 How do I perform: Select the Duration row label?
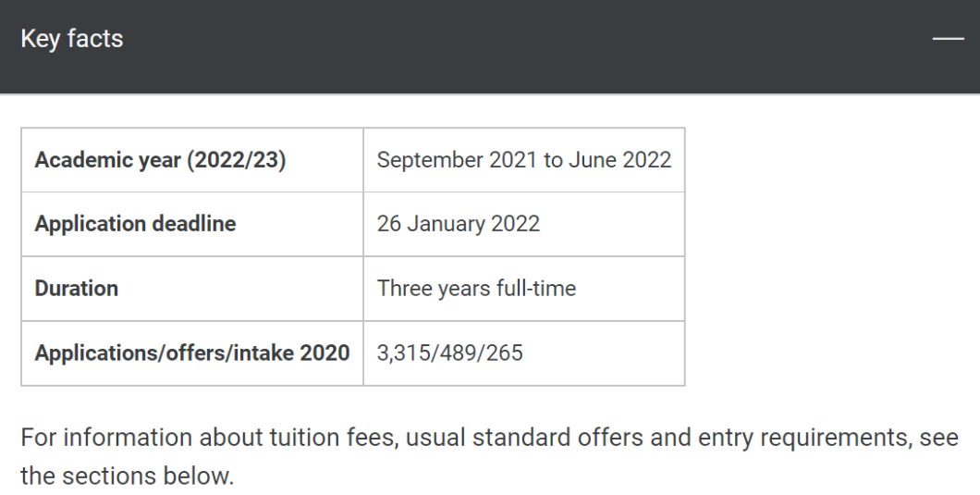[192, 289]
